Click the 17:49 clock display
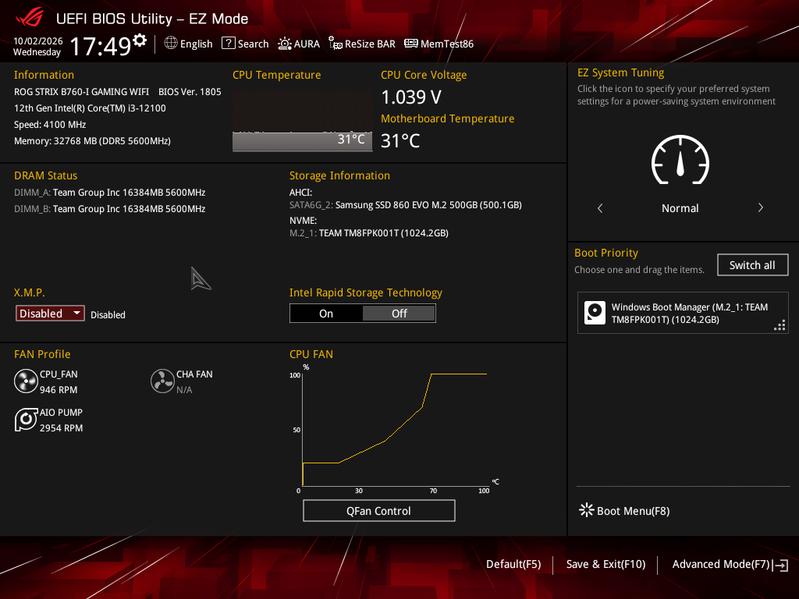The width and height of the screenshot is (799, 599). [100, 46]
